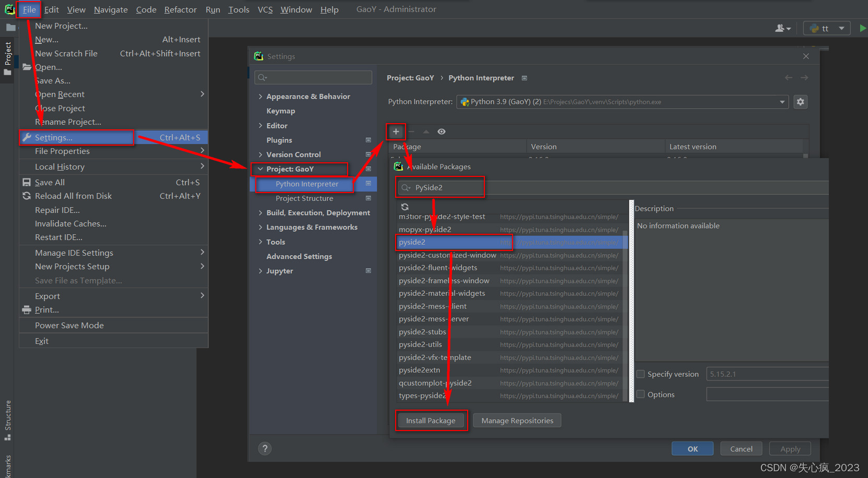
Task: Open the Refactor menu
Action: (x=180, y=9)
